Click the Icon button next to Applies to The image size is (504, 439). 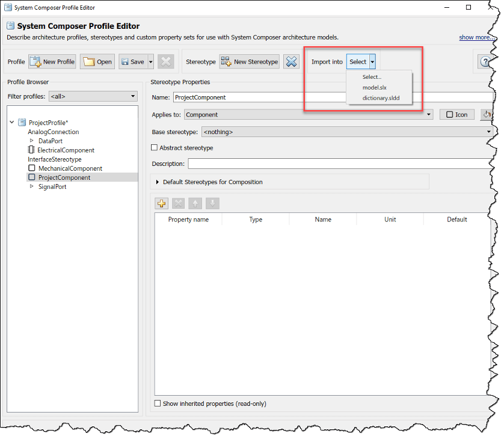pos(456,114)
